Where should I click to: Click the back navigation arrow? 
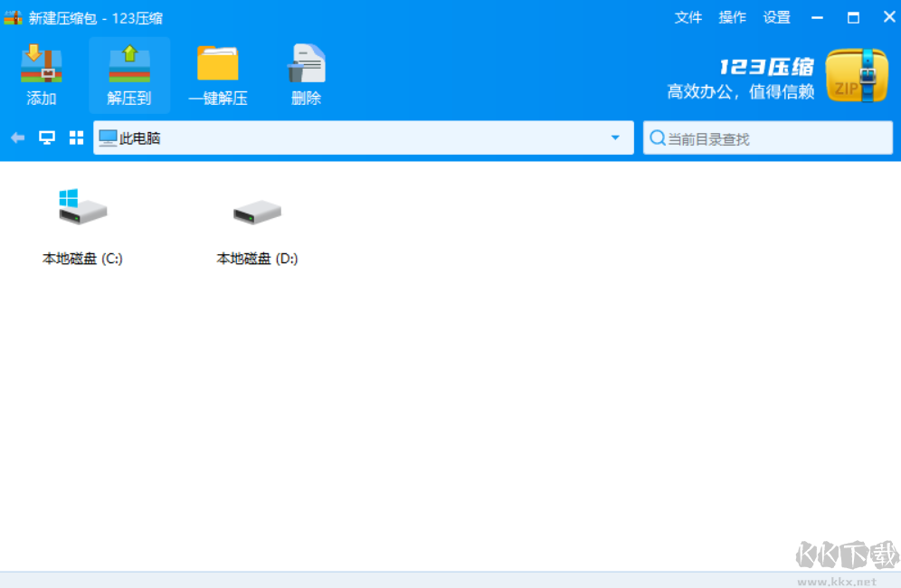point(16,138)
